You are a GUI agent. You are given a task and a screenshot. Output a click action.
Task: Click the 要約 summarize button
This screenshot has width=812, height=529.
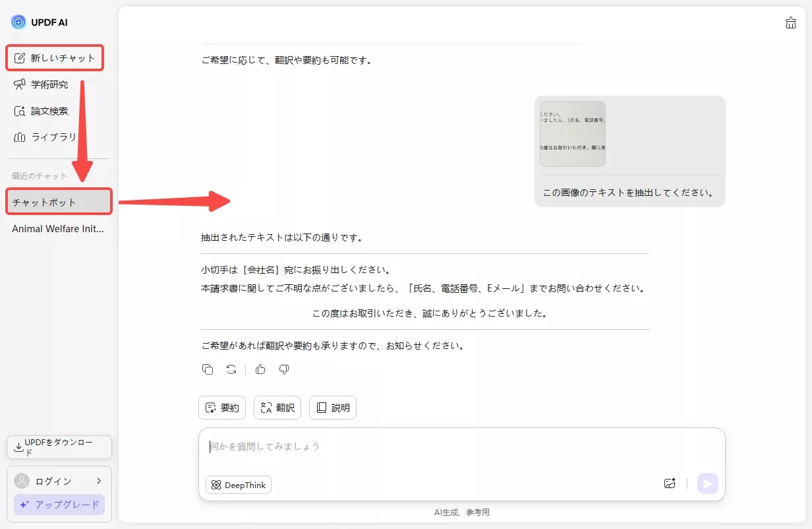point(222,408)
